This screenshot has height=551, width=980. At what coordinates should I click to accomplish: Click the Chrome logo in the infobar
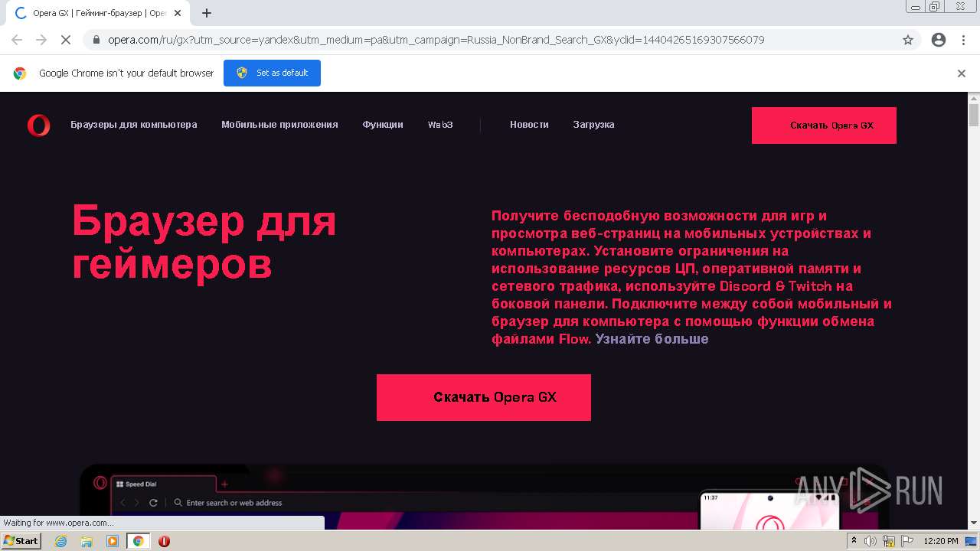click(x=20, y=73)
